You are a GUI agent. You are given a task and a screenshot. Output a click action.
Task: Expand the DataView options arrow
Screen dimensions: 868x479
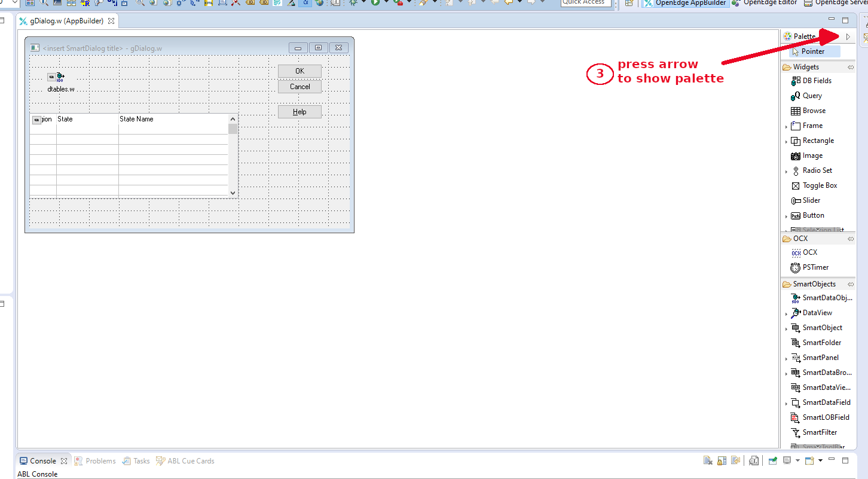point(786,313)
